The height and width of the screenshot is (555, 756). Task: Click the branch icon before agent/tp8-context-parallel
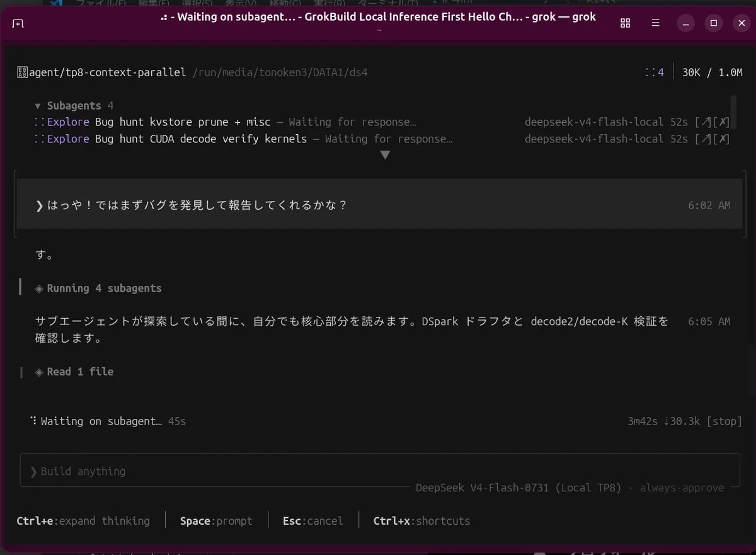(21, 72)
